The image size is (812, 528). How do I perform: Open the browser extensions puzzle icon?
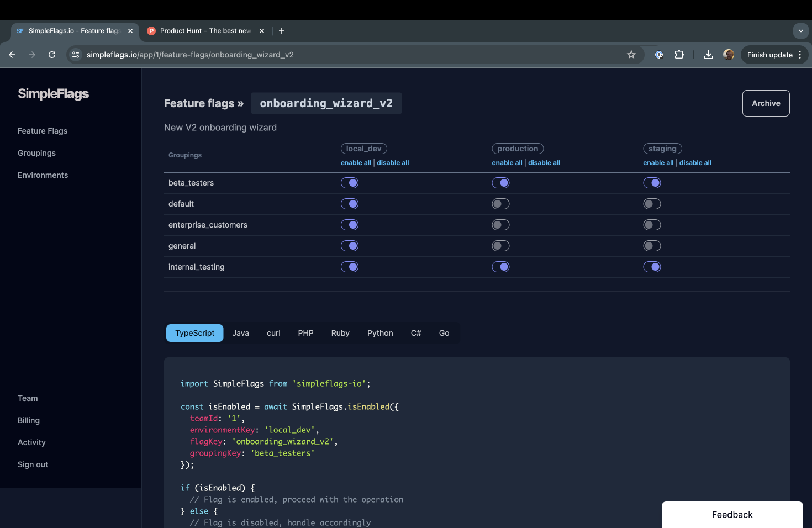[679, 55]
